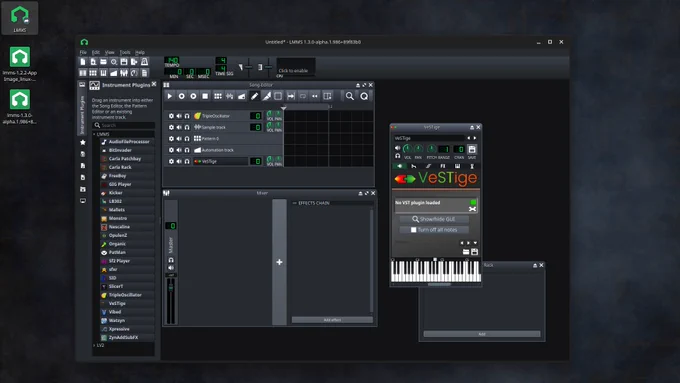Switch to previous instrument in VeSTige window
Viewport: 680px width, 383px height.
[469, 138]
